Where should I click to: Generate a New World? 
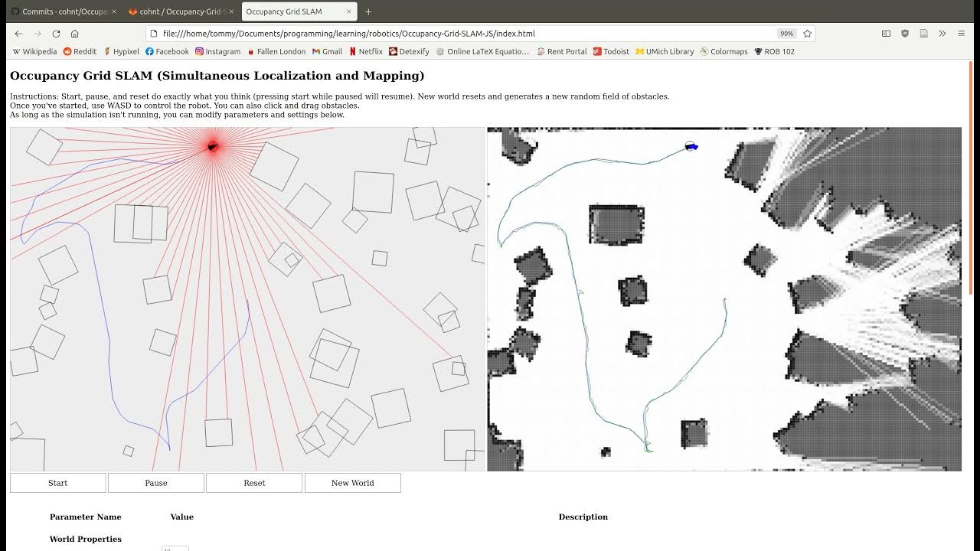[353, 483]
